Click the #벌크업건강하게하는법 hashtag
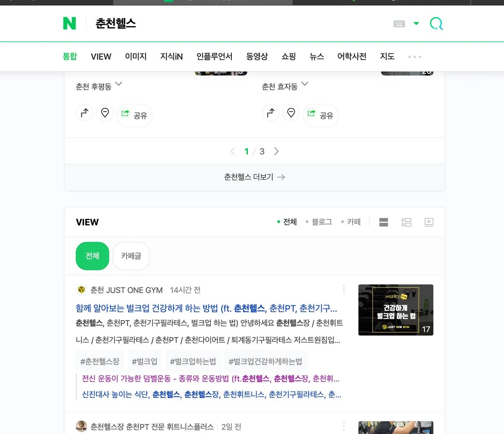504x434 pixels. (265, 361)
